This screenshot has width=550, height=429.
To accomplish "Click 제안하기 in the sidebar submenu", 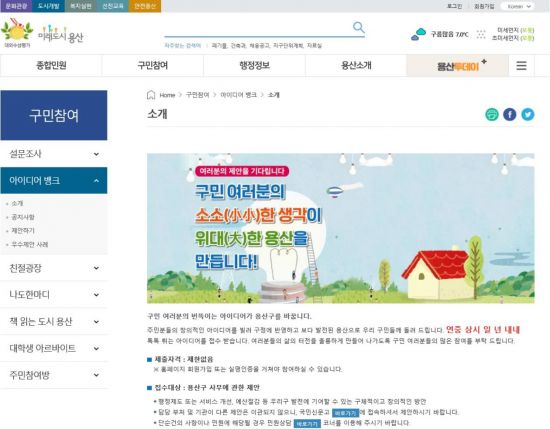I will [23, 230].
